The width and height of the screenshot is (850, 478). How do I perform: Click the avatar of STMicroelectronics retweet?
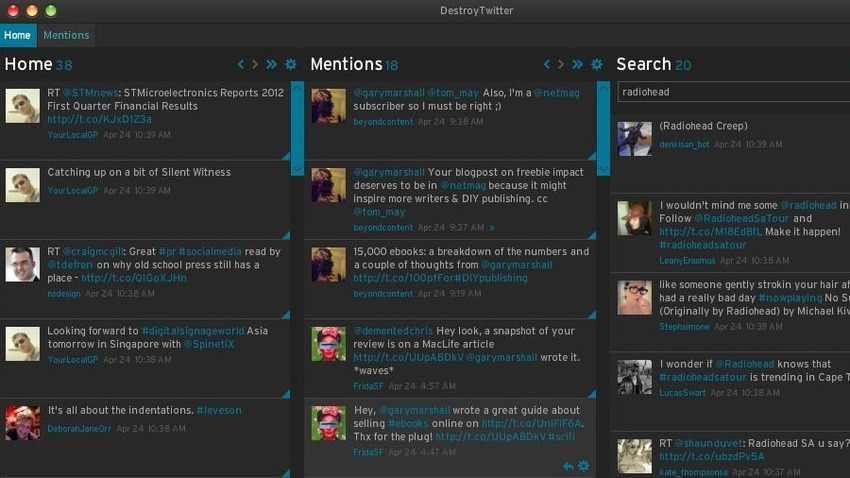coord(23,106)
